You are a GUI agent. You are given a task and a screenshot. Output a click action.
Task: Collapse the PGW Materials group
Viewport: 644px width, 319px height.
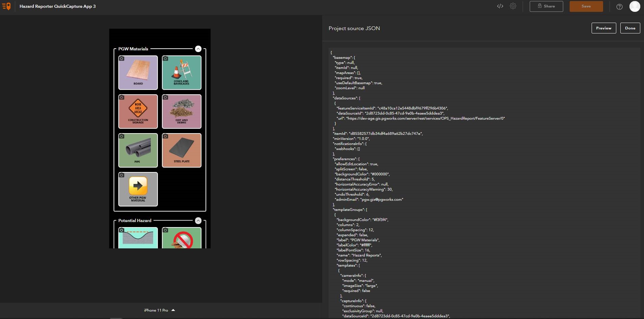(198, 49)
